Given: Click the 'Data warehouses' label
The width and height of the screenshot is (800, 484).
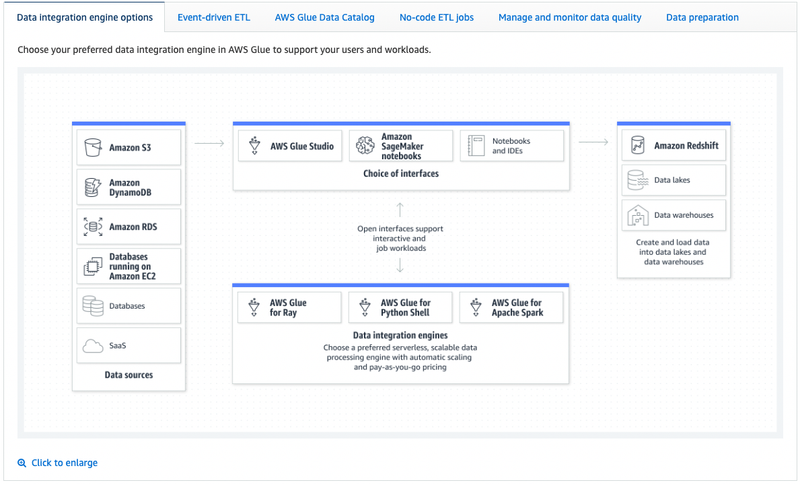Looking at the screenshot, I should tap(684, 215).
